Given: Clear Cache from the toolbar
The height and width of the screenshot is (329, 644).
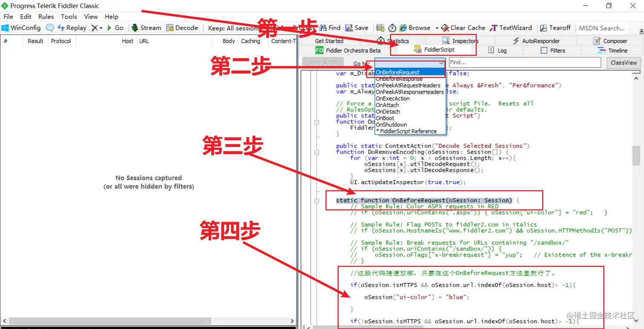Looking at the screenshot, I should click(x=463, y=28).
